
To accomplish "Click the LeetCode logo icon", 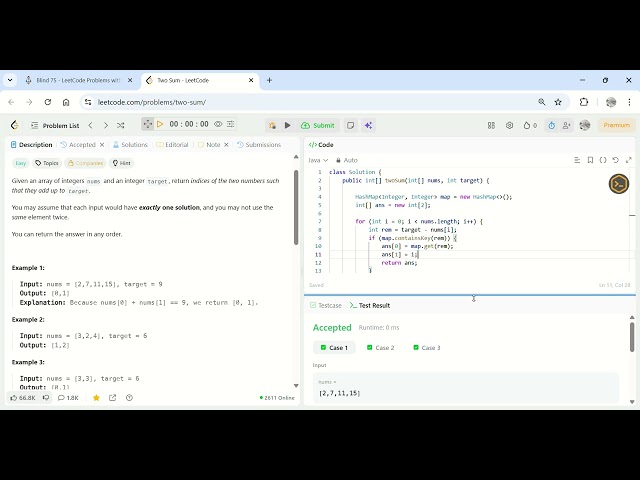I will pos(15,125).
